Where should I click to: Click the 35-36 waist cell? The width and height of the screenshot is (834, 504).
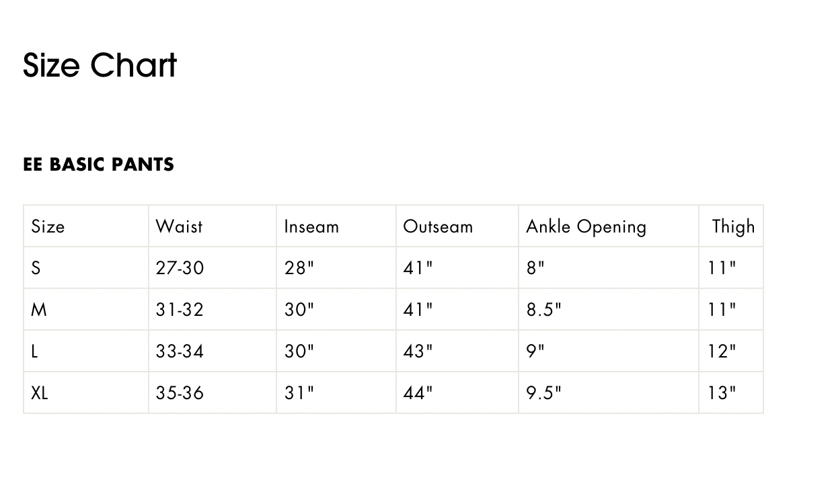(x=180, y=393)
